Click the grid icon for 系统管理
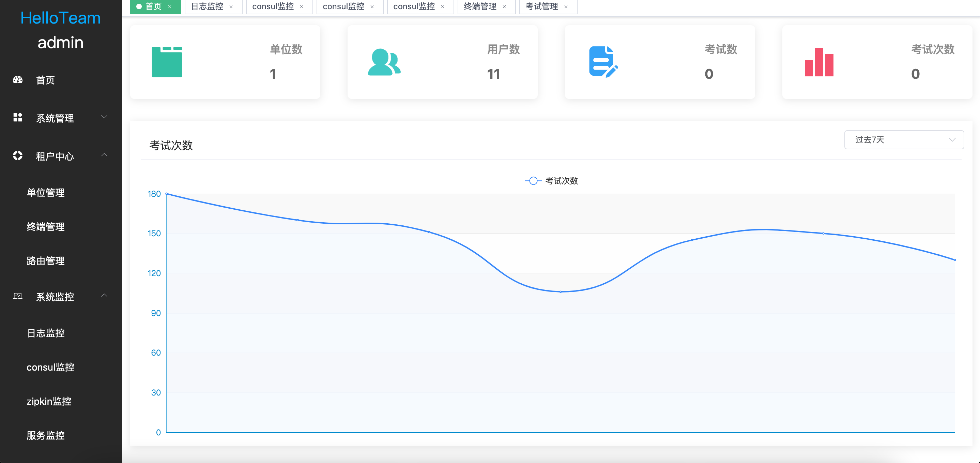Screen dimensions: 980x463 pyautogui.click(x=18, y=117)
